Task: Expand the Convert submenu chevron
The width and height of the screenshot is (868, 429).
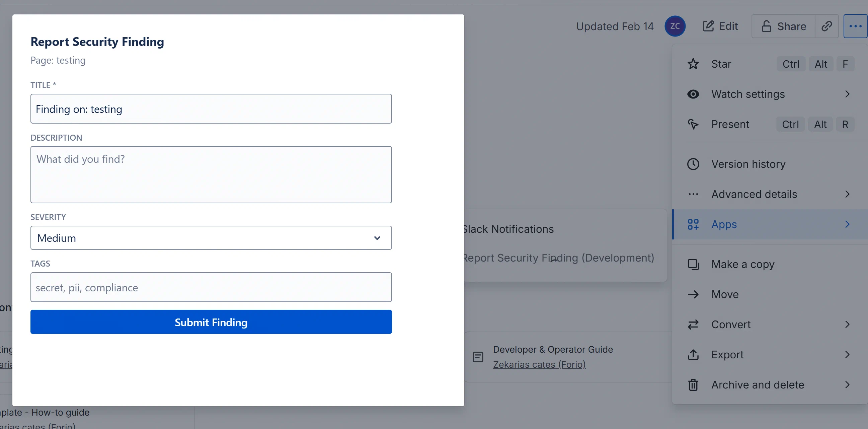Action: click(847, 325)
